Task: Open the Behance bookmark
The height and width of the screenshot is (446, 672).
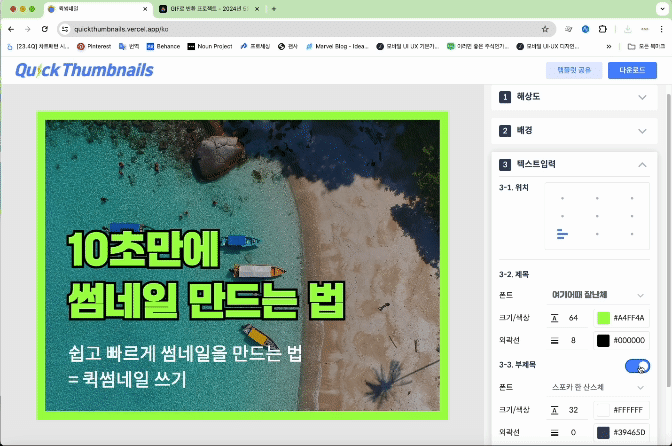Action: pos(163,46)
